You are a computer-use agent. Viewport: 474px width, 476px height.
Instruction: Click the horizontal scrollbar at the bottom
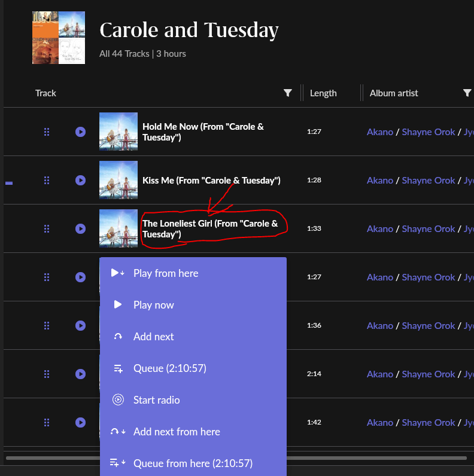[236, 458]
